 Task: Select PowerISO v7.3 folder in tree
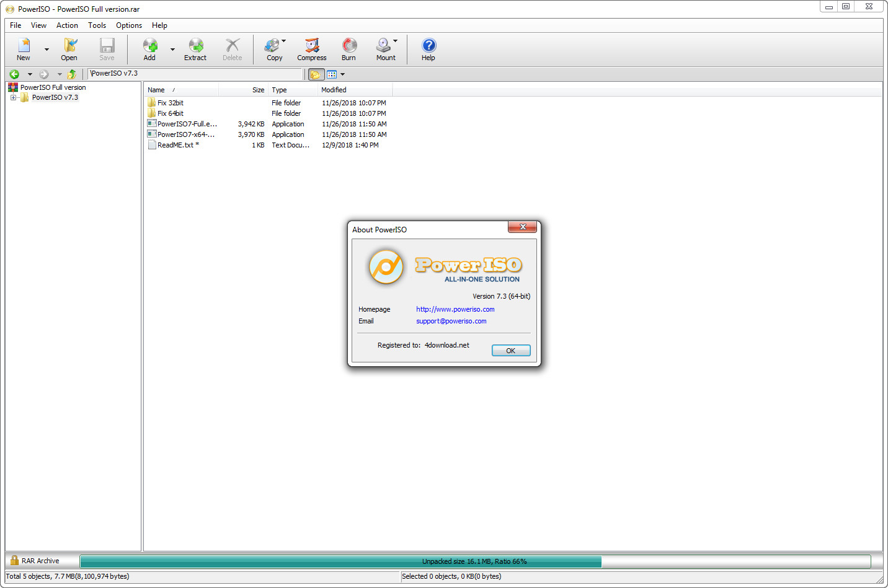pos(55,97)
